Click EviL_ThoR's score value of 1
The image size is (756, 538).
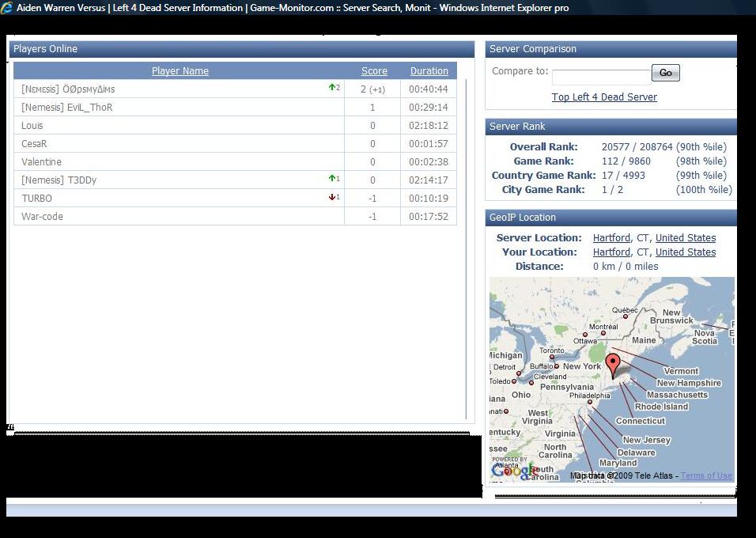372,107
